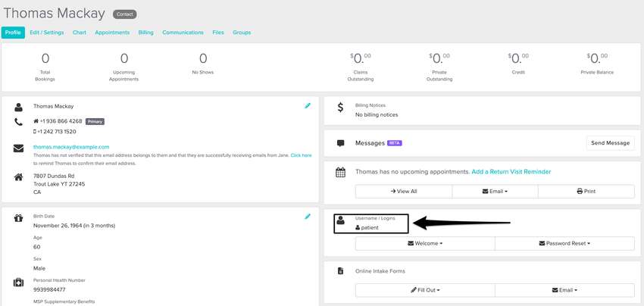
Task: Click the thomas.mackay@example.com email link
Action: click(x=71, y=147)
